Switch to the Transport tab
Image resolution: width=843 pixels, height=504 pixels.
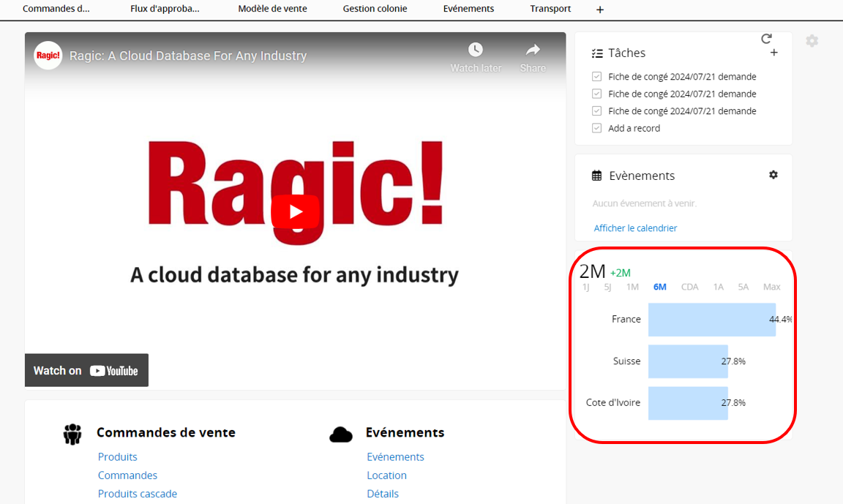tap(550, 9)
